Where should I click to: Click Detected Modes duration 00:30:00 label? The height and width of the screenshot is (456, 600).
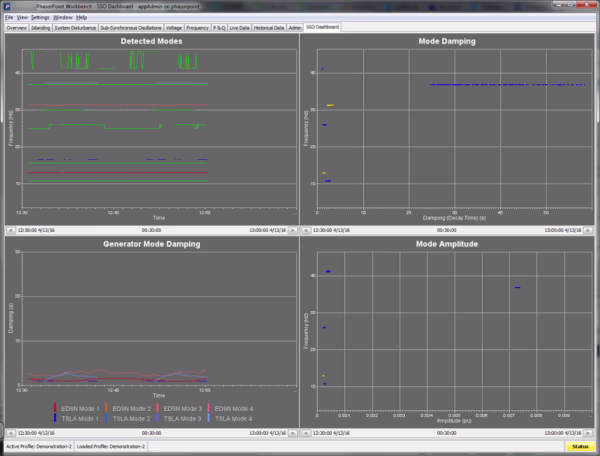(x=152, y=230)
